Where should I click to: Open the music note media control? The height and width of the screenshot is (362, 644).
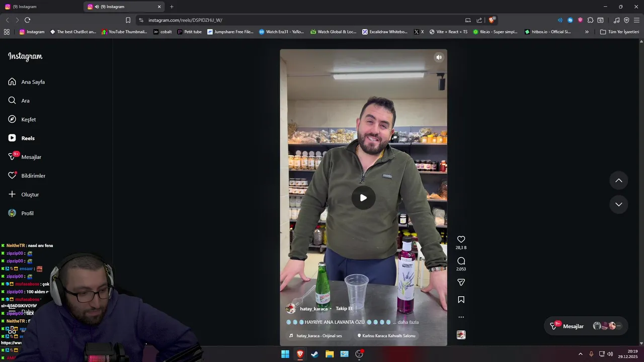click(616, 20)
